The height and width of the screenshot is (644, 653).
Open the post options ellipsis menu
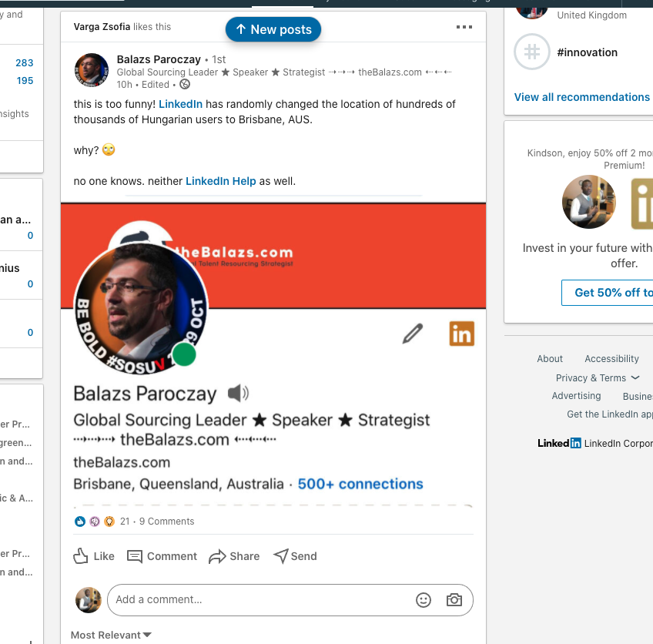tap(464, 26)
